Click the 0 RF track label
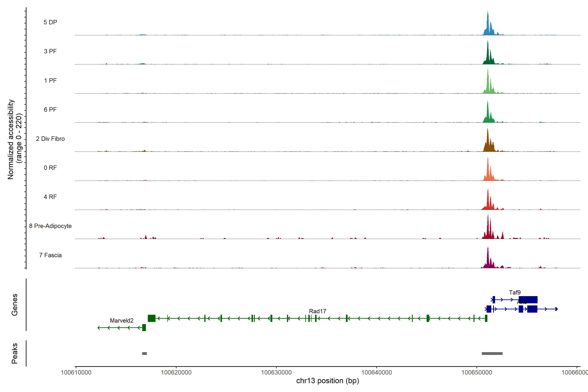Viewport: 588px width, 392px height. tap(50, 168)
